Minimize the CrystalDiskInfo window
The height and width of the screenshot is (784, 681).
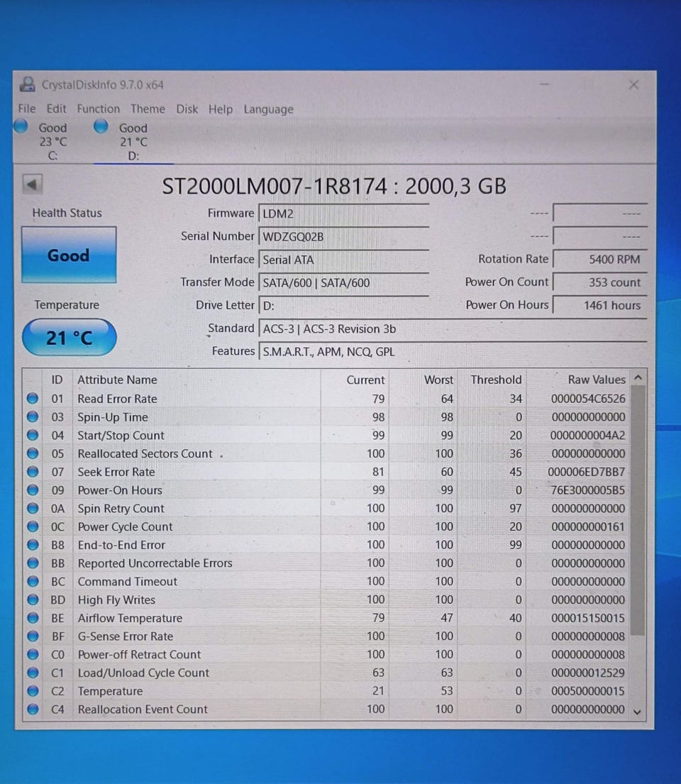pyautogui.click(x=545, y=84)
